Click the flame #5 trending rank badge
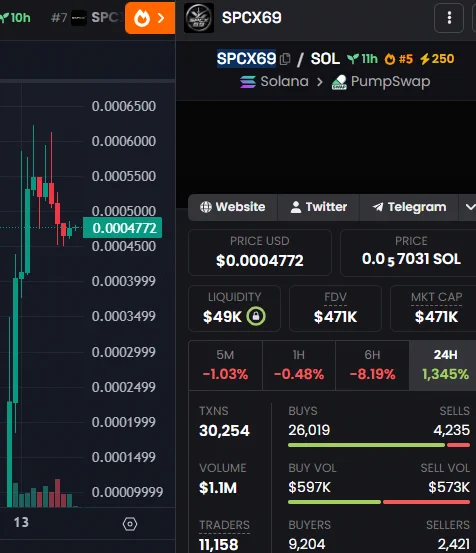 (398, 59)
